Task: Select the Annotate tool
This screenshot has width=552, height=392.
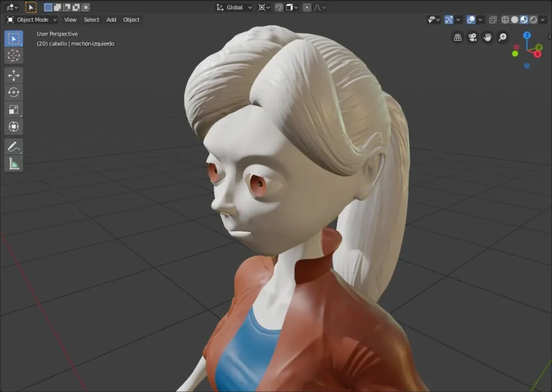Action: coord(13,146)
